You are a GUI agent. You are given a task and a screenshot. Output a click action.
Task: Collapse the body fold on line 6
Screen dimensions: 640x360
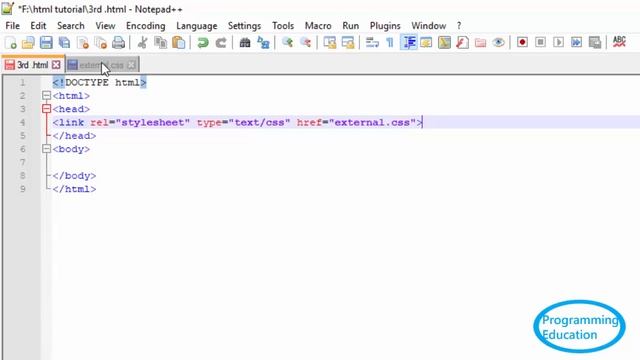coord(47,149)
